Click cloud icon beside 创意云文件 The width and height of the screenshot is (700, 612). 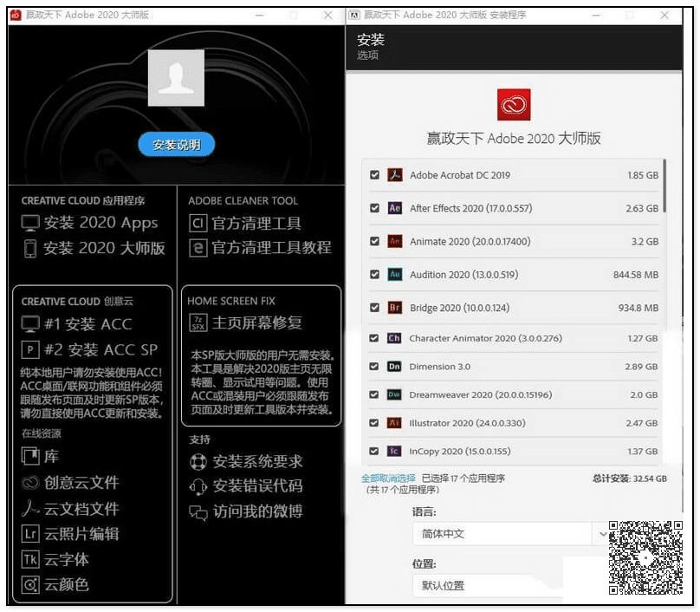coord(31,483)
